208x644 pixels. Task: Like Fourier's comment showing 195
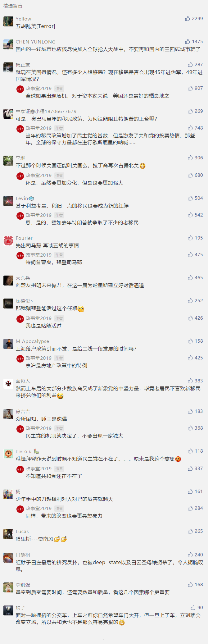pyautogui.click(x=190, y=238)
